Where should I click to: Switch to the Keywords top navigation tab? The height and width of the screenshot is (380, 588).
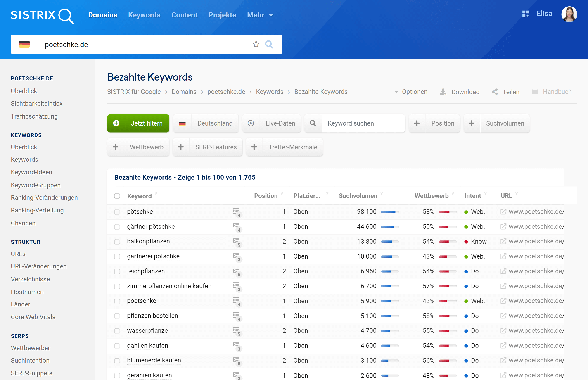pos(144,15)
